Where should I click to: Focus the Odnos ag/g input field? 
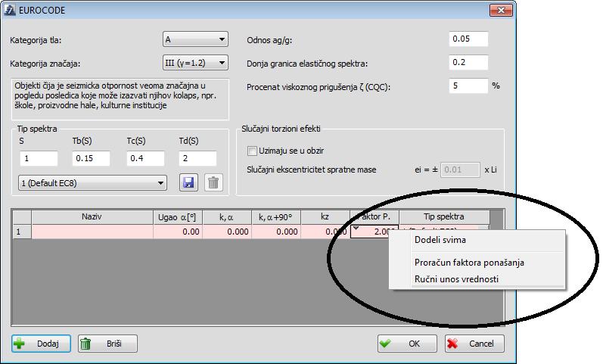click(x=468, y=39)
